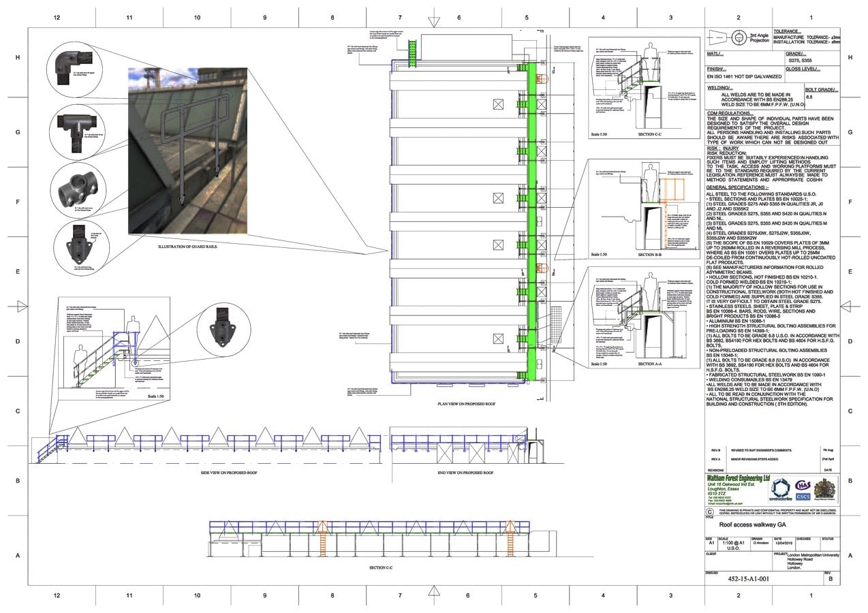Click the drawing title Roof access walkway GA
This screenshot has width=868, height=613.
(754, 525)
